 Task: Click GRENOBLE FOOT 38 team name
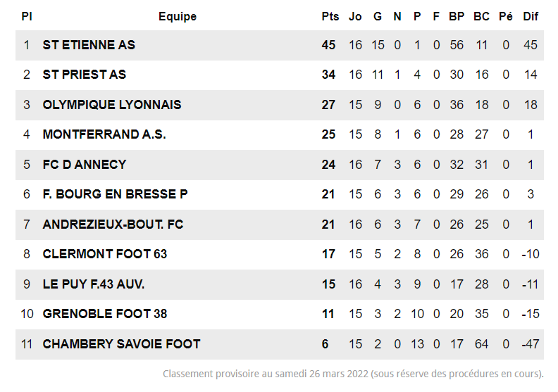tap(105, 314)
